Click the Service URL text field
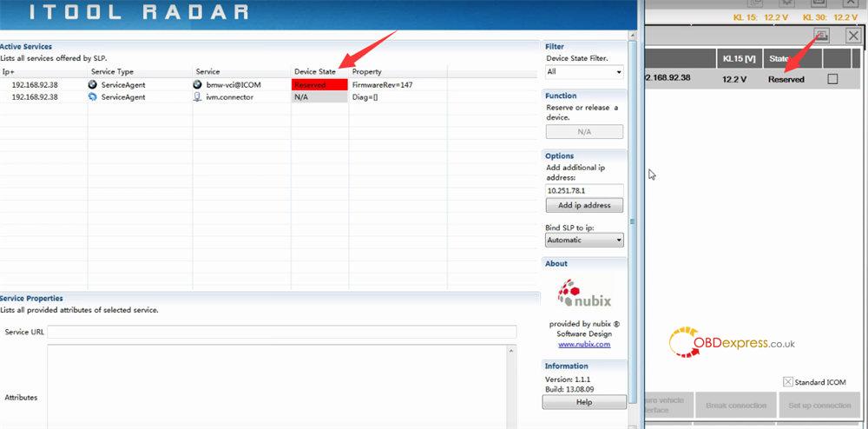The height and width of the screenshot is (429, 868). tap(282, 332)
